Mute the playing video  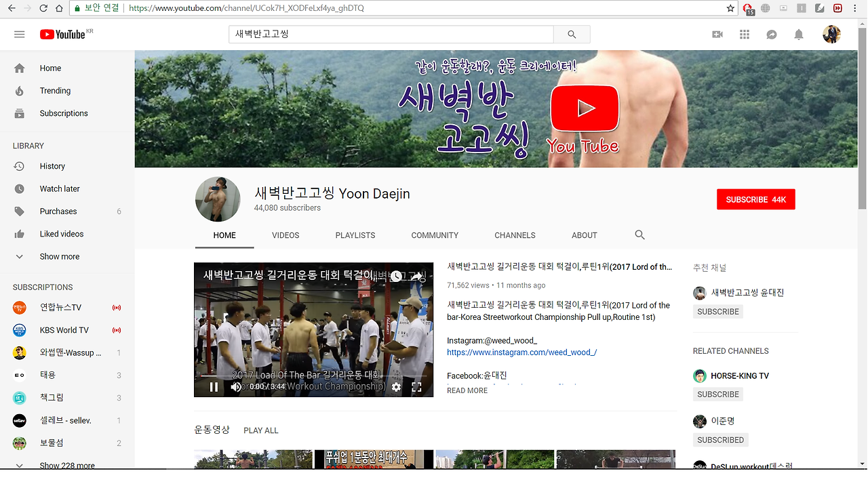point(235,386)
